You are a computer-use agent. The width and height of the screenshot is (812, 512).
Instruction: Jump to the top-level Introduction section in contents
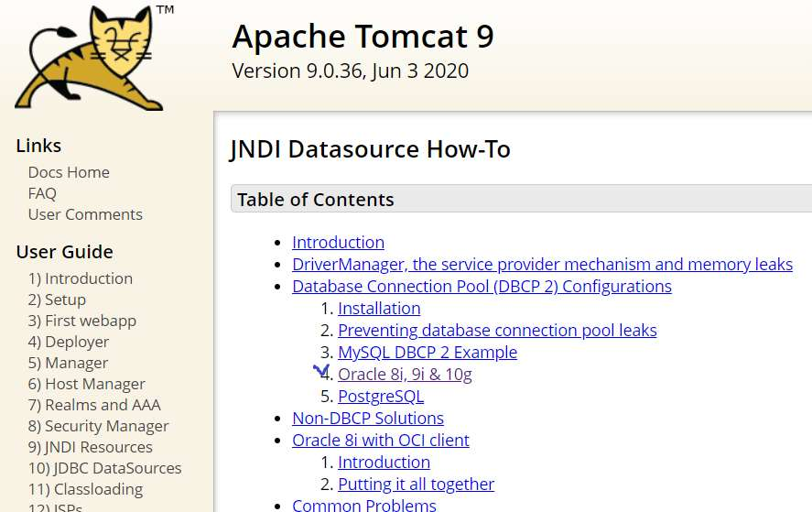click(338, 243)
